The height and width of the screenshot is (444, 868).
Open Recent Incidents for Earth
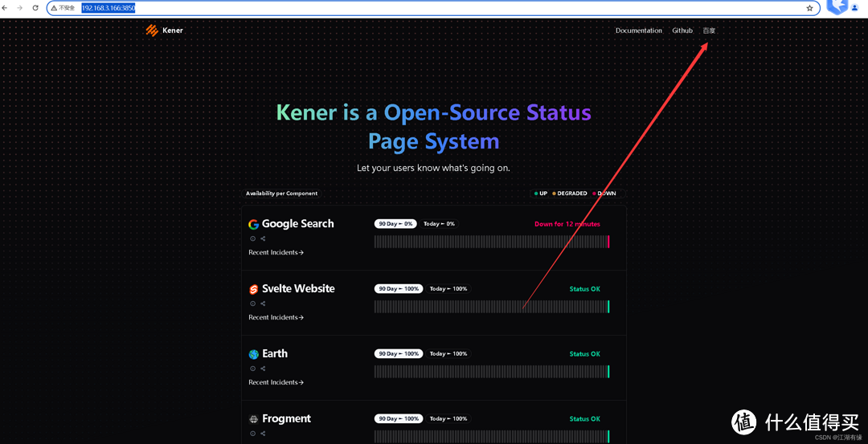(x=276, y=382)
